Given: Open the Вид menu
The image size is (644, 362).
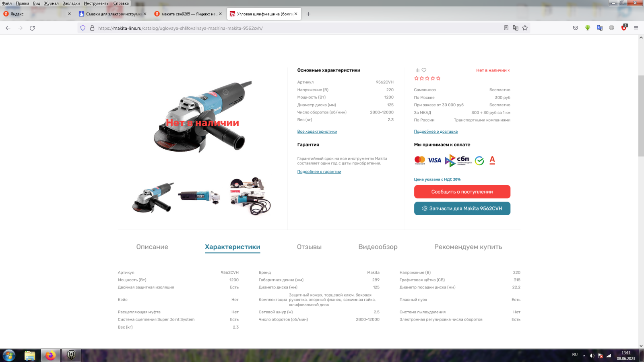Looking at the screenshot, I should 37,3.
